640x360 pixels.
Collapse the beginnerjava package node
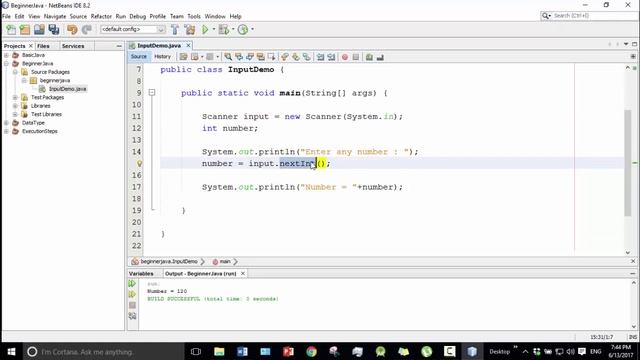pos(24,80)
